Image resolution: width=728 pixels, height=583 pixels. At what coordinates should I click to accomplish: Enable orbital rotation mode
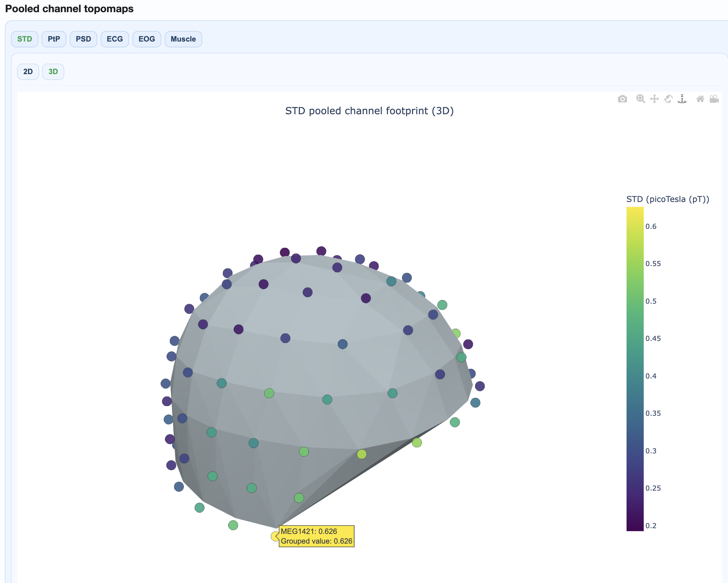pyautogui.click(x=668, y=99)
